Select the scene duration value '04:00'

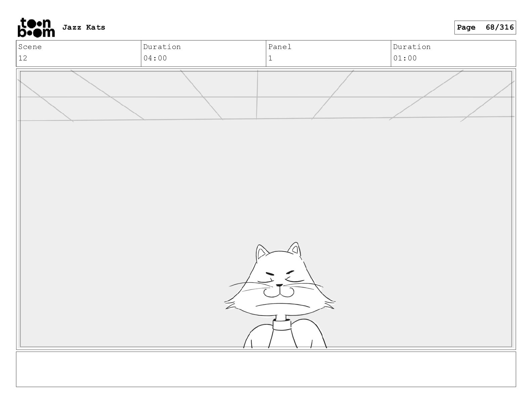point(155,58)
